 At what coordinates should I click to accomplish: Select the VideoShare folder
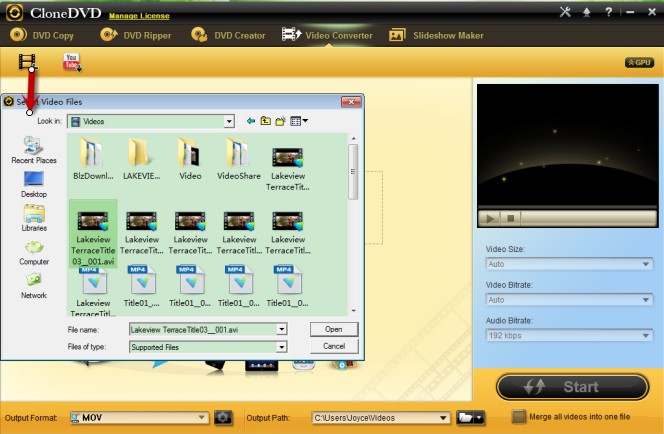pos(239,159)
